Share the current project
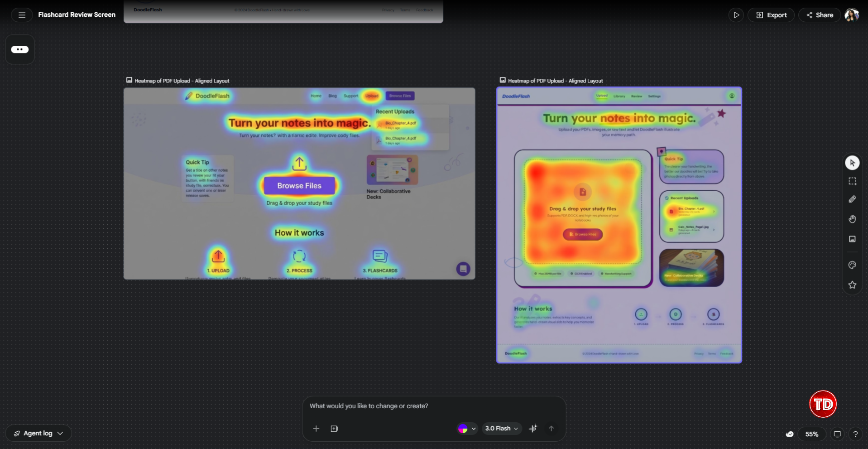The height and width of the screenshot is (449, 868). [x=819, y=14]
